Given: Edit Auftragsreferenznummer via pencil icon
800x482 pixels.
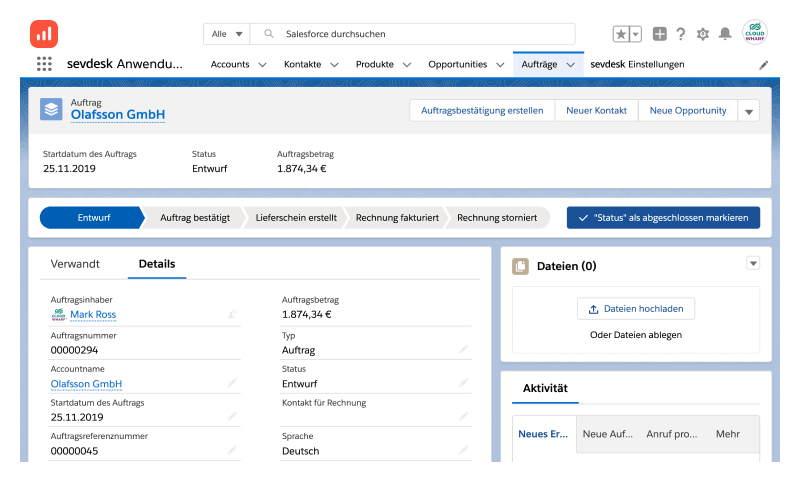Looking at the screenshot, I should click(232, 450).
